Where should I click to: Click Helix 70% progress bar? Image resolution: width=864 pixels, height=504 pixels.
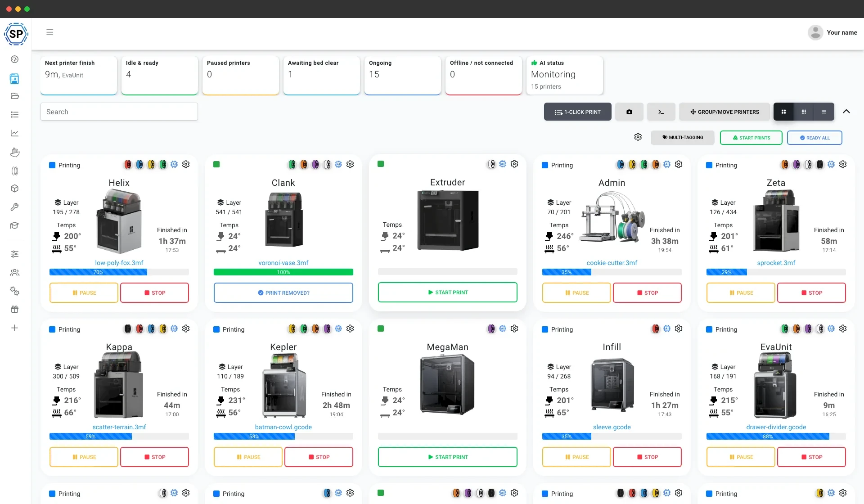point(119,272)
